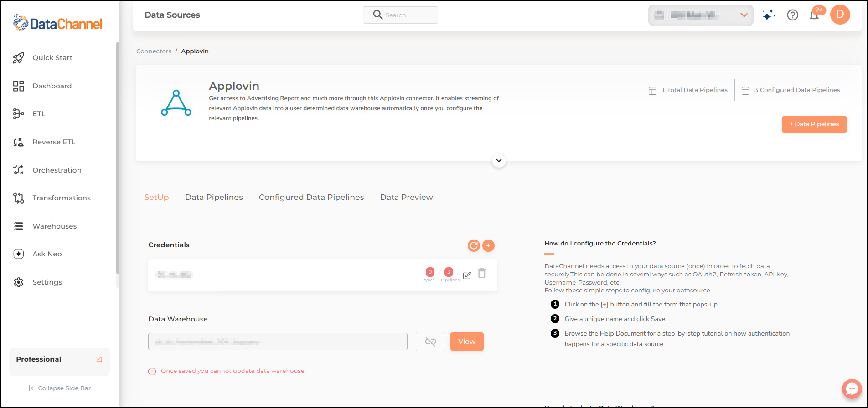This screenshot has height=408, width=868.
Task: Open the Orchestration section
Action: coord(57,170)
